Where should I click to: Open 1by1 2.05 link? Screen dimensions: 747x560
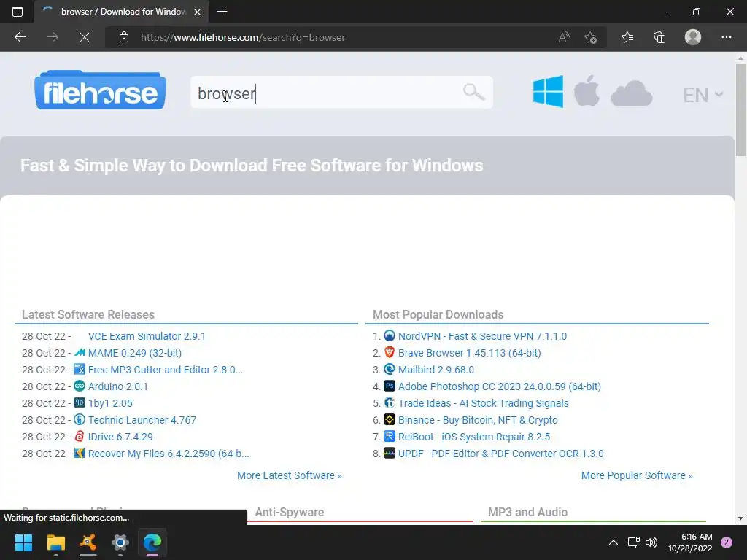(110, 403)
